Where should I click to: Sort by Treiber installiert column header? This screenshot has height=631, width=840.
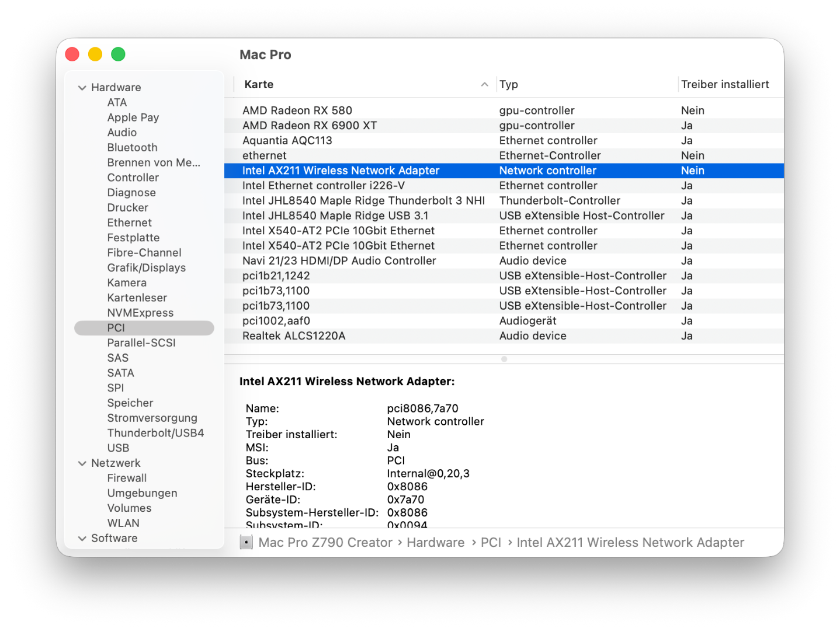click(725, 85)
